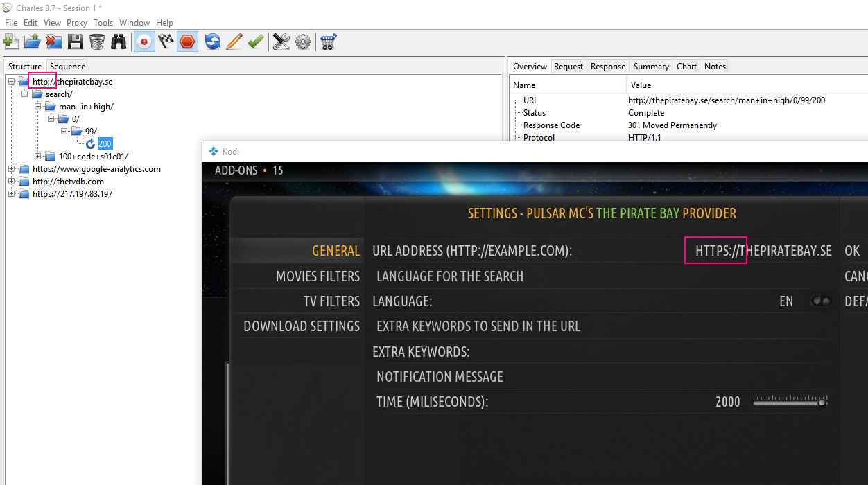The image size is (868, 485).
Task: Expand the 100+code+s01e01/ folder node
Action: point(38,157)
